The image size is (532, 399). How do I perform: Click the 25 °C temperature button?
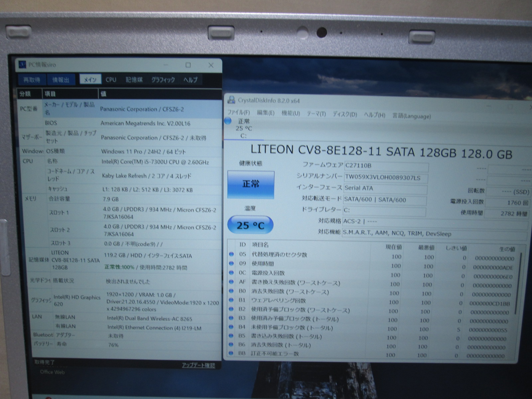(250, 225)
